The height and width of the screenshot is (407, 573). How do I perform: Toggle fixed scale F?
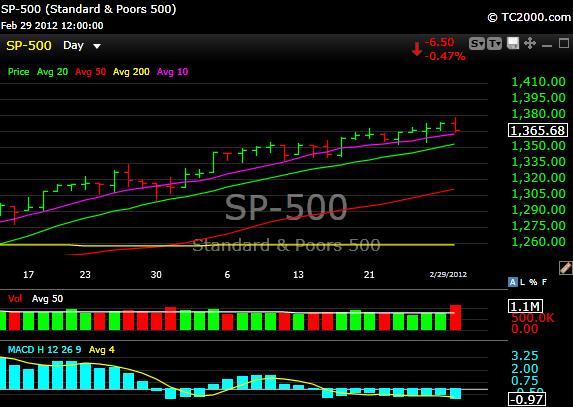click(x=544, y=282)
